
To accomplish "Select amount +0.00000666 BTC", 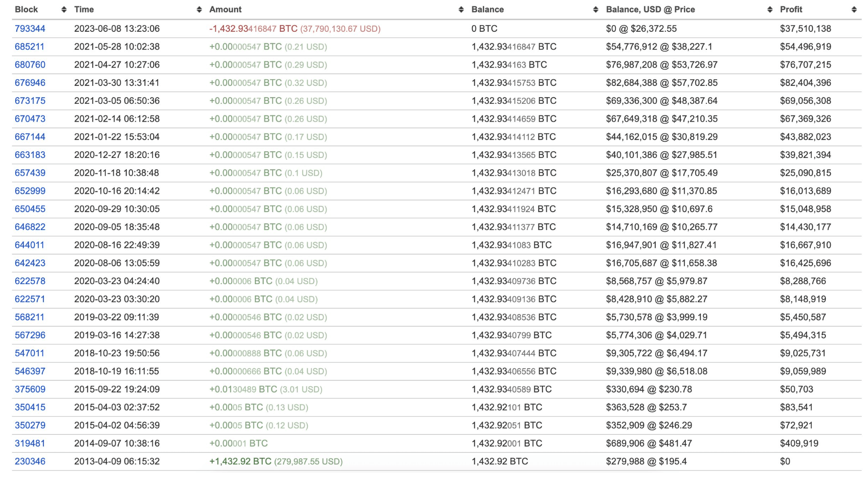I will [245, 371].
